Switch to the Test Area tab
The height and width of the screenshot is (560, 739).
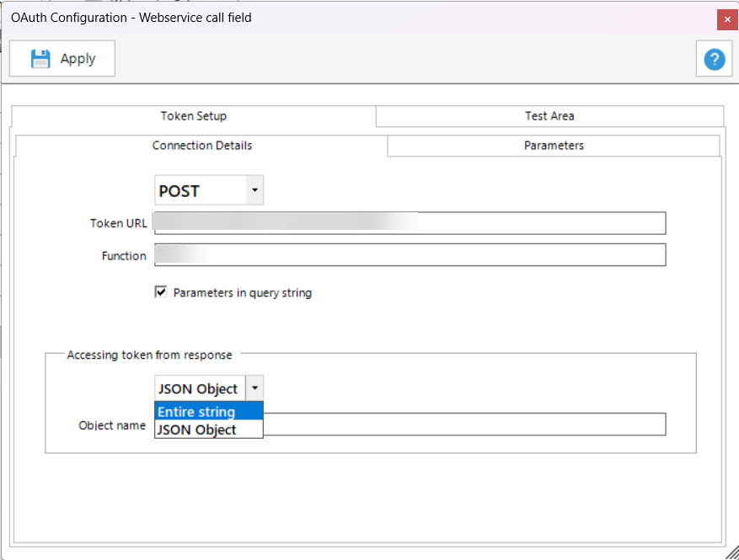coord(549,116)
